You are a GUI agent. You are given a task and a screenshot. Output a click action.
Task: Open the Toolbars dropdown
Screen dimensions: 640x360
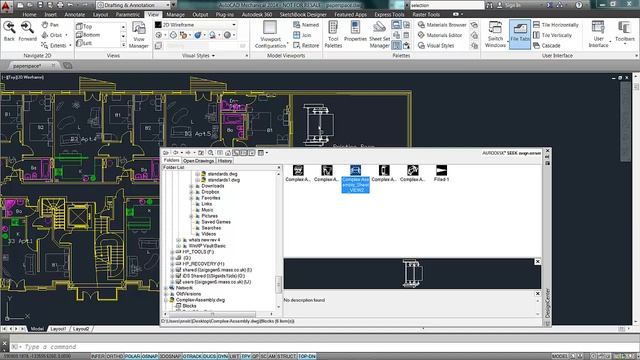(624, 34)
